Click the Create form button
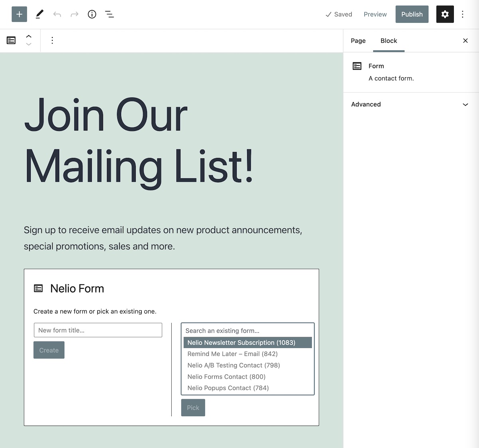This screenshot has height=448, width=479. point(49,350)
